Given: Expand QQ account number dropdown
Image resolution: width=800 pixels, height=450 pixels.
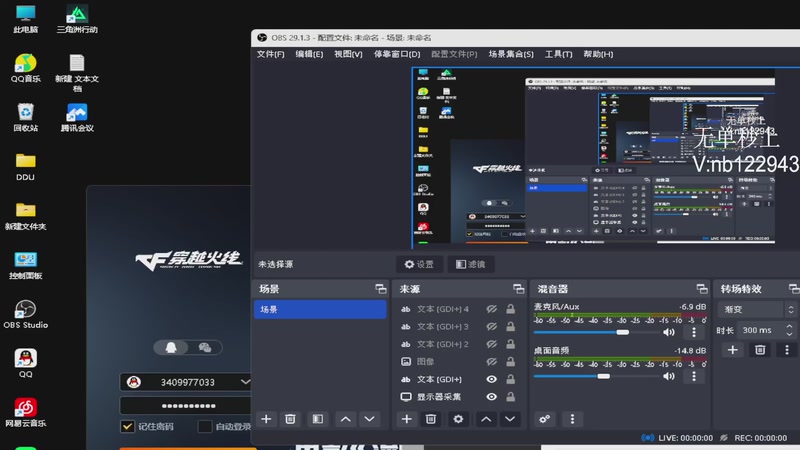Looking at the screenshot, I should 245,382.
